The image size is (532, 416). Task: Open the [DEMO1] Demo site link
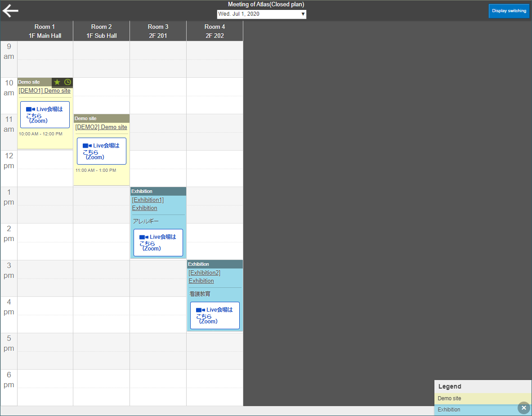pos(45,91)
